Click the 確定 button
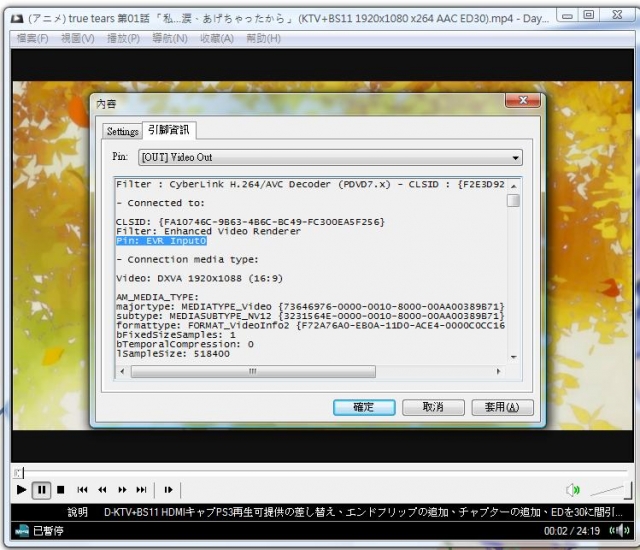640x550 pixels. (x=364, y=407)
